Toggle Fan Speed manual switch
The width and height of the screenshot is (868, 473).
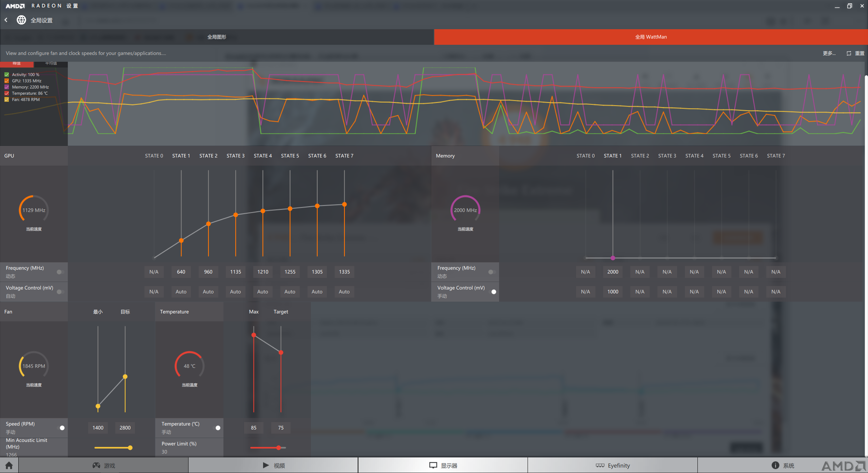[61, 428]
